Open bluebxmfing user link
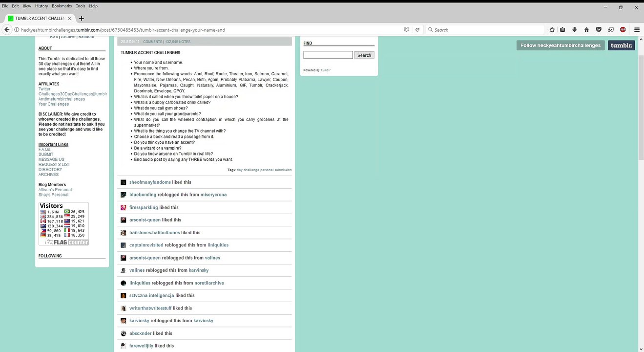Screen dimensions: 644x352 [x=143, y=195]
